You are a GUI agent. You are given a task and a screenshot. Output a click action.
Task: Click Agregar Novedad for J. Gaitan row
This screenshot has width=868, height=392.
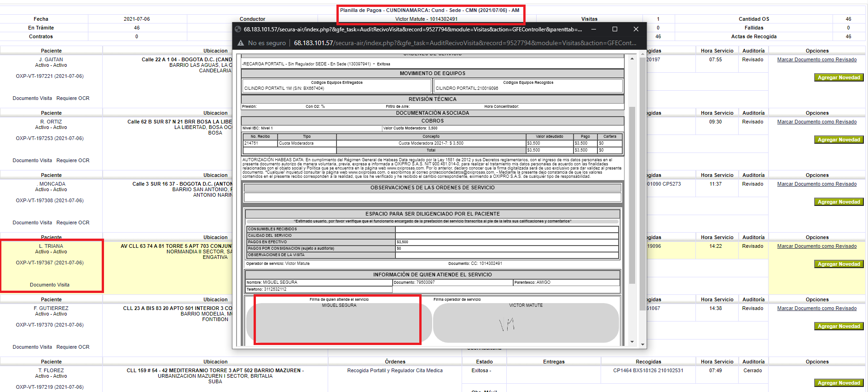tap(839, 77)
